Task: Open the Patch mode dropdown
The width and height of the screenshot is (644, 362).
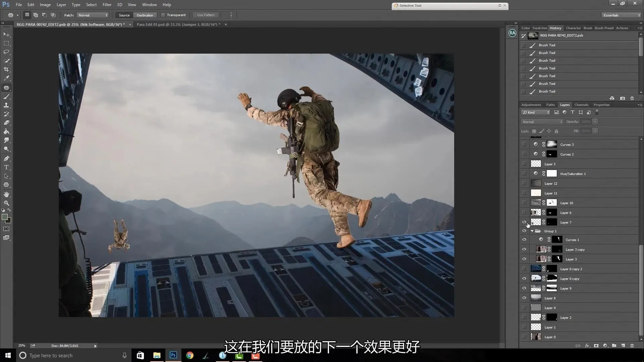Action: [x=93, y=15]
